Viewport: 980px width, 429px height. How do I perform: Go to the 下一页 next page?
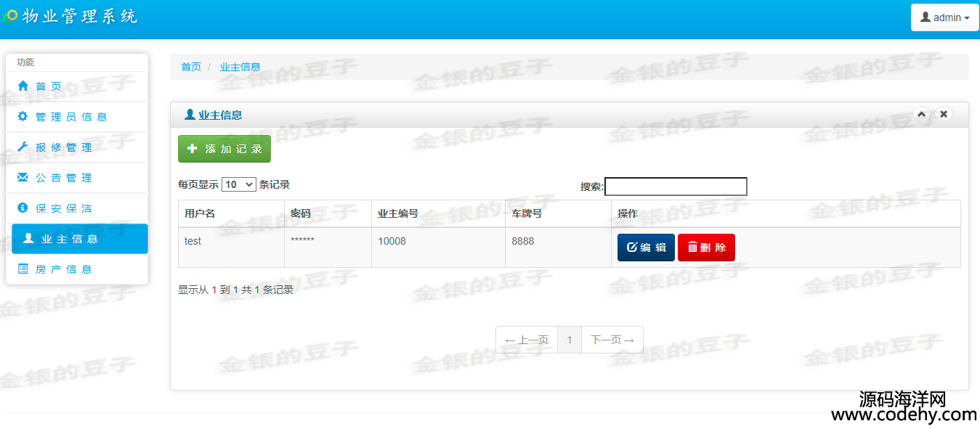[612, 340]
